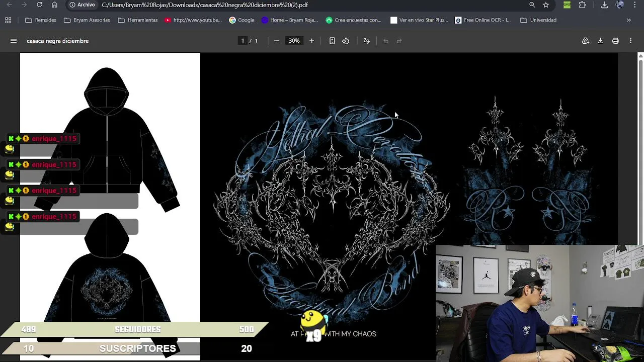Screen dimensions: 644x362
Task: Click the PDF vertical scrollbar
Action: click(x=640, y=151)
